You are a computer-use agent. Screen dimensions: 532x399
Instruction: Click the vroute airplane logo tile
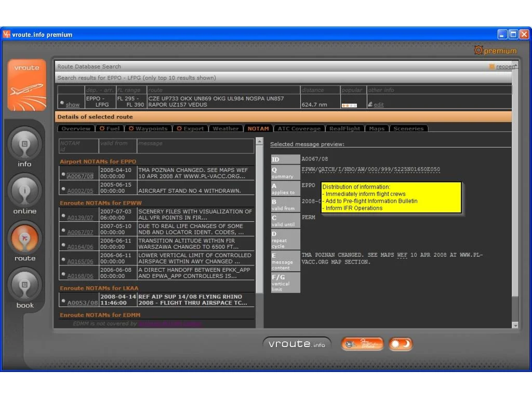tap(27, 85)
